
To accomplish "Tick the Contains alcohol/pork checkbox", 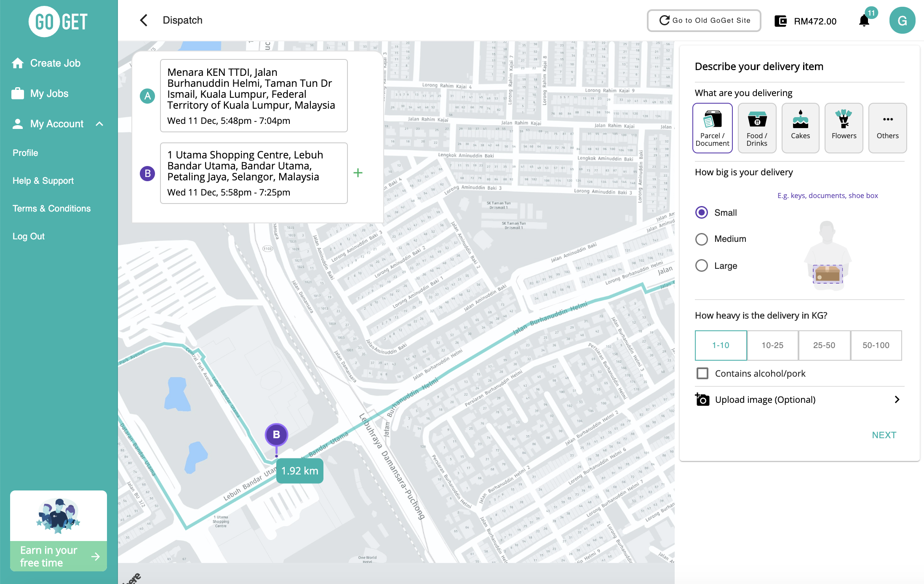I will 702,373.
